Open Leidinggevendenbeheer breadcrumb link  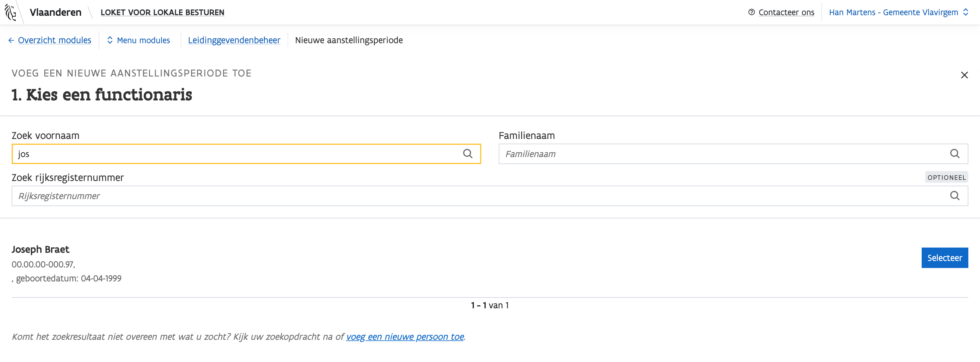[x=234, y=40]
